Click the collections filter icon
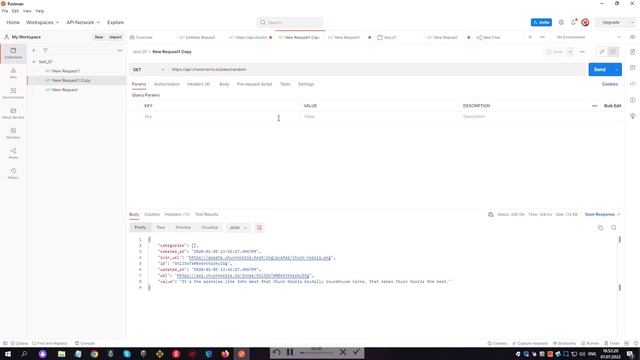This screenshot has width=640, height=360. [45, 50]
